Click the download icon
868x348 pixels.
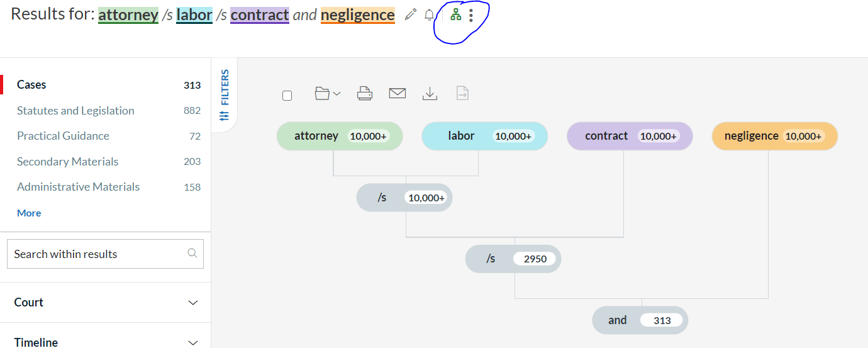coord(430,94)
